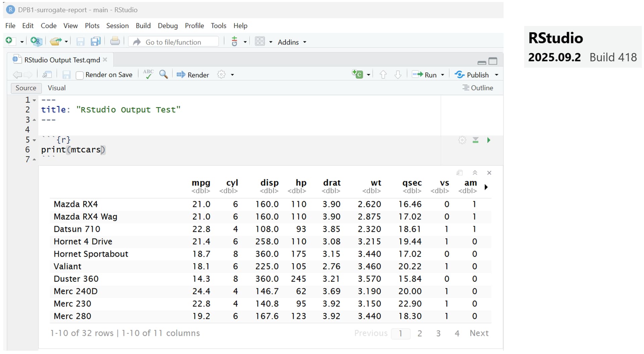Fold the chunk at line 5
644x354 pixels.
[x=34, y=140]
